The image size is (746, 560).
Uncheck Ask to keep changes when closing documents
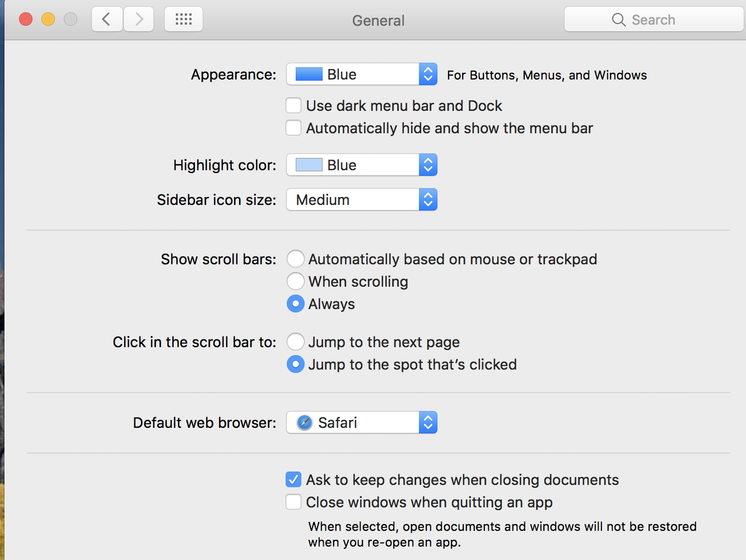293,480
